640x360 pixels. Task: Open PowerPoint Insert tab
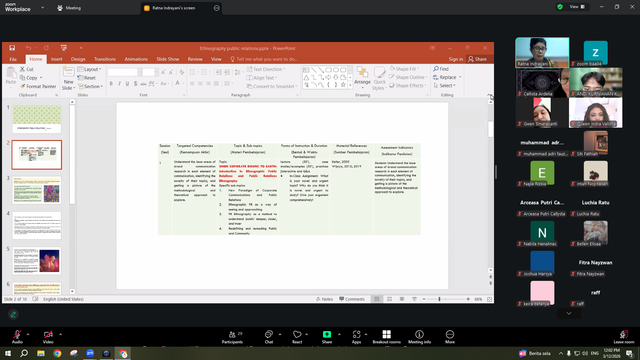[x=57, y=59]
